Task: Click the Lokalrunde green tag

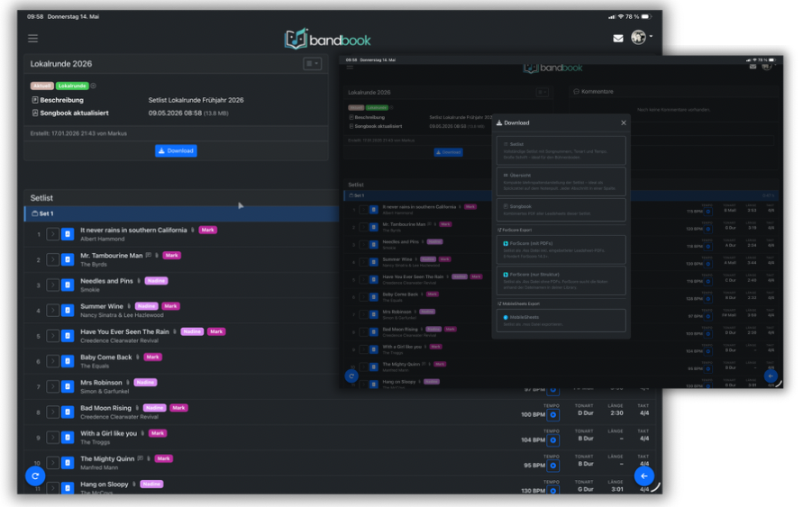Action: [72, 86]
